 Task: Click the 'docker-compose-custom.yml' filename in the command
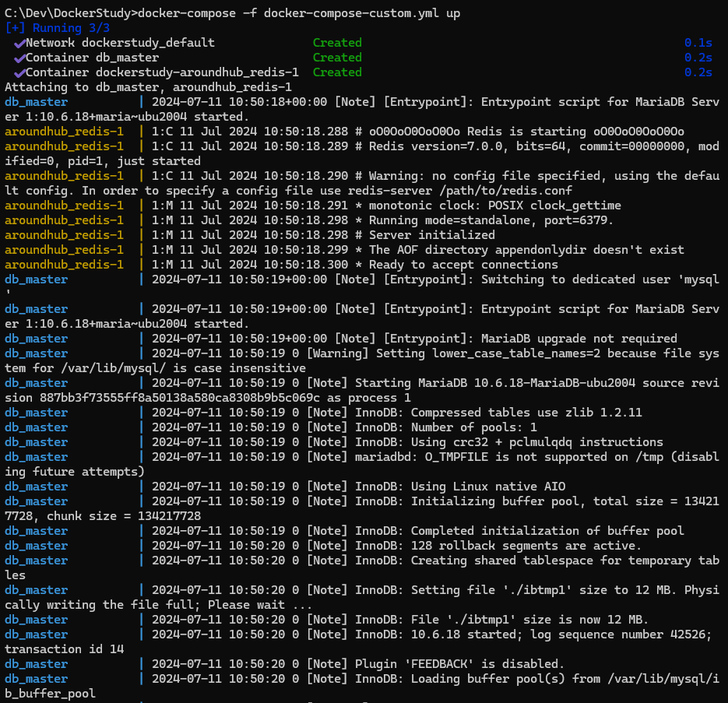point(351,13)
